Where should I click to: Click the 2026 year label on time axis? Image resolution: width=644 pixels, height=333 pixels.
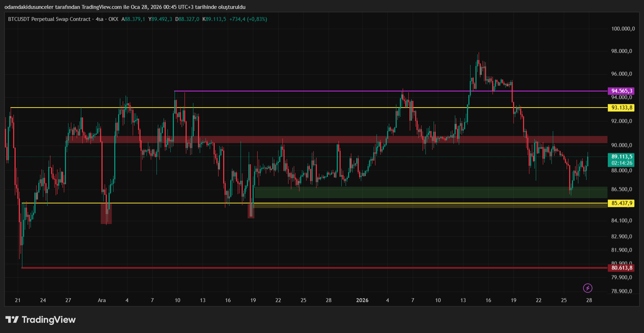click(362, 301)
